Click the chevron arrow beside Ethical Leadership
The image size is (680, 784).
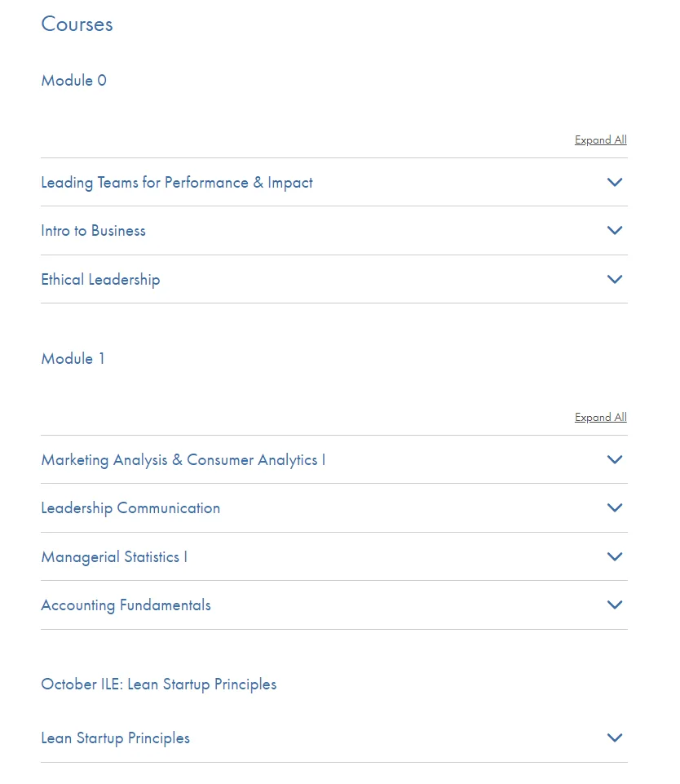(615, 279)
